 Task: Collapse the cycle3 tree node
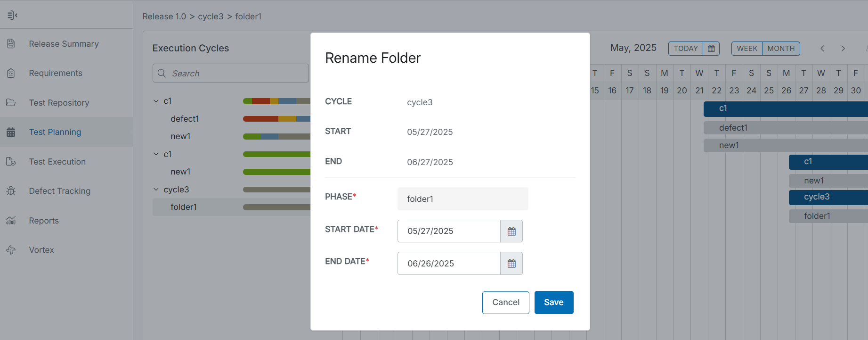click(156, 190)
